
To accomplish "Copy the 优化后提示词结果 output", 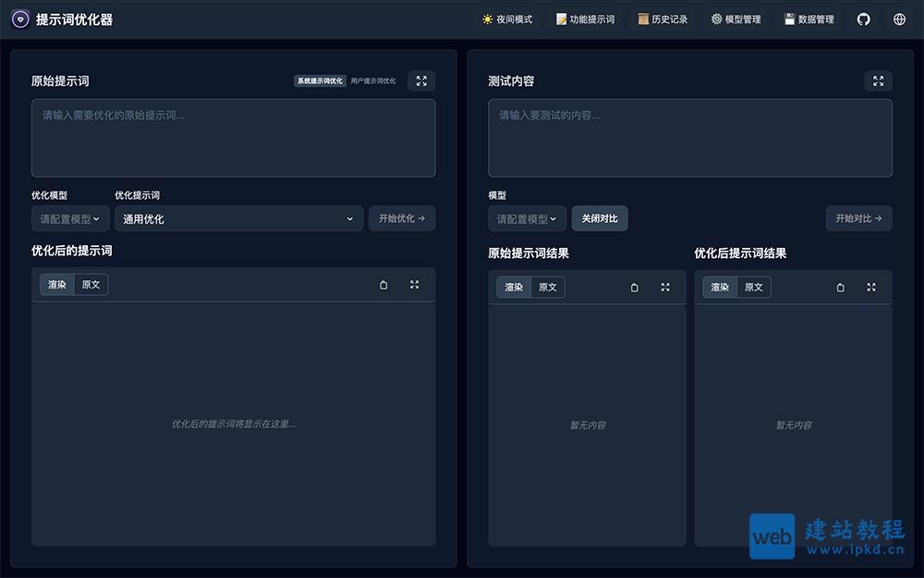I will point(840,288).
